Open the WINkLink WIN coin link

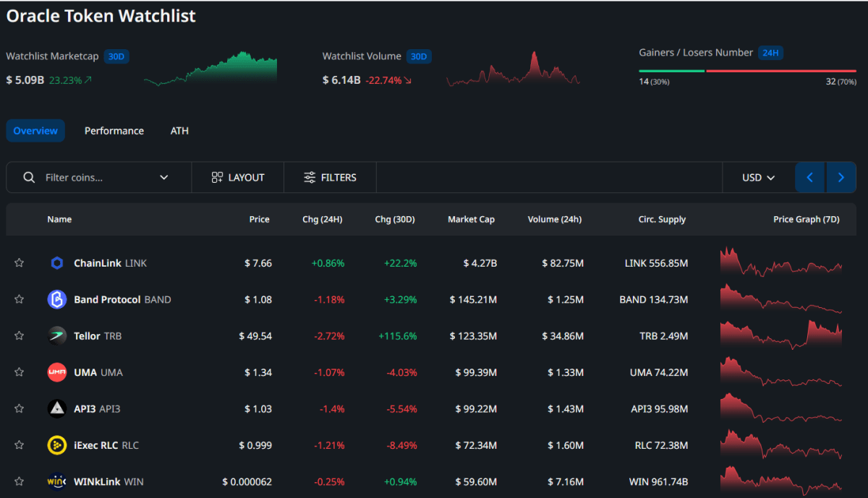[x=109, y=481]
